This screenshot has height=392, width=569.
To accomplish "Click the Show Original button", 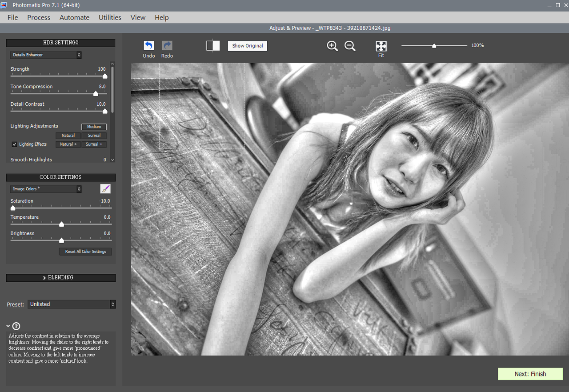I will [247, 46].
